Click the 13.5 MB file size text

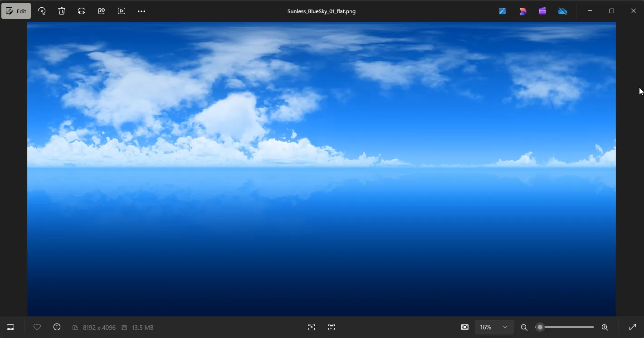[x=142, y=328]
